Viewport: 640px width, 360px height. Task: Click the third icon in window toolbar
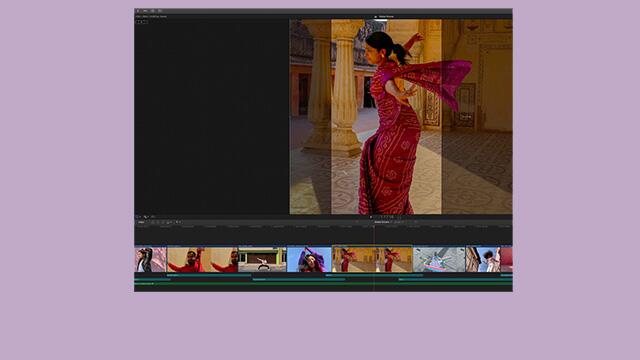click(153, 11)
